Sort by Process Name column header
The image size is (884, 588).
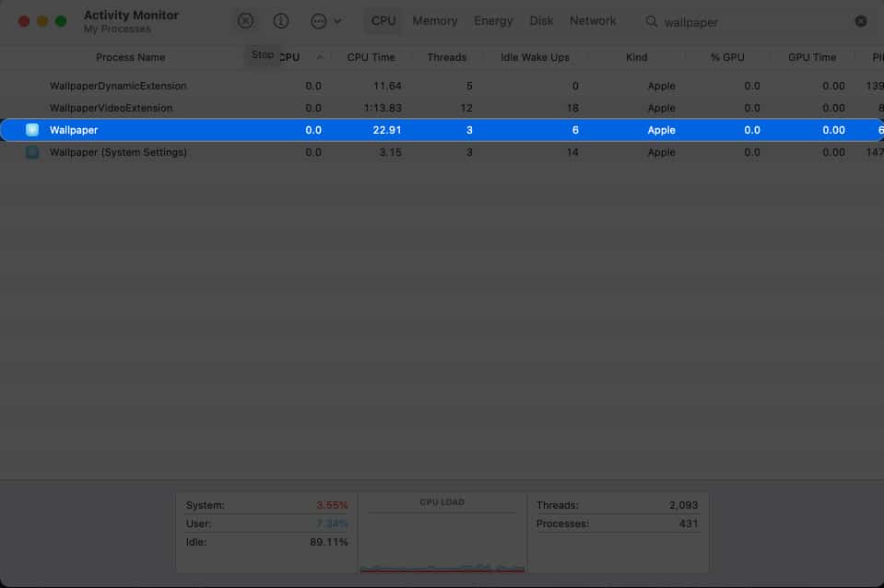130,57
